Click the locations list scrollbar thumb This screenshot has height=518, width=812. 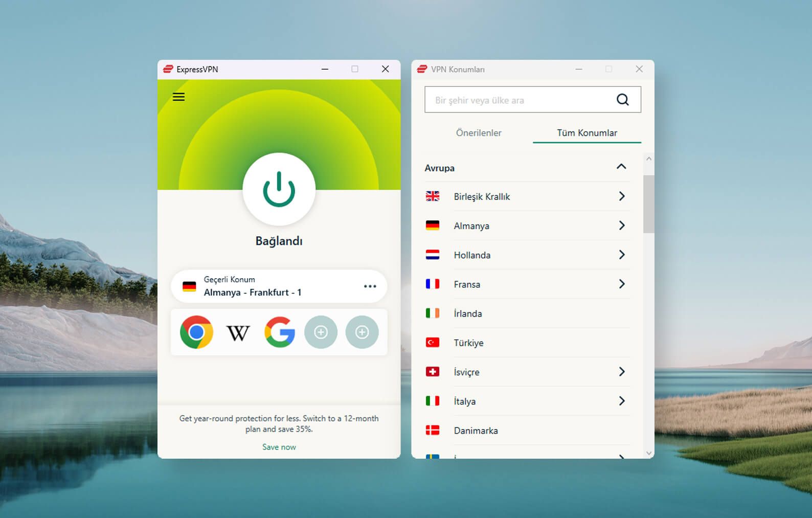[x=648, y=204]
